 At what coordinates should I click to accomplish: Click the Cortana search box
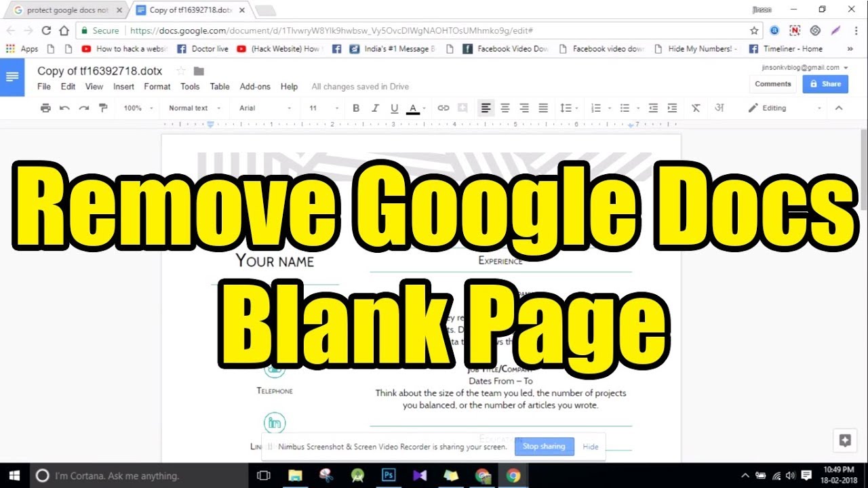pos(139,475)
